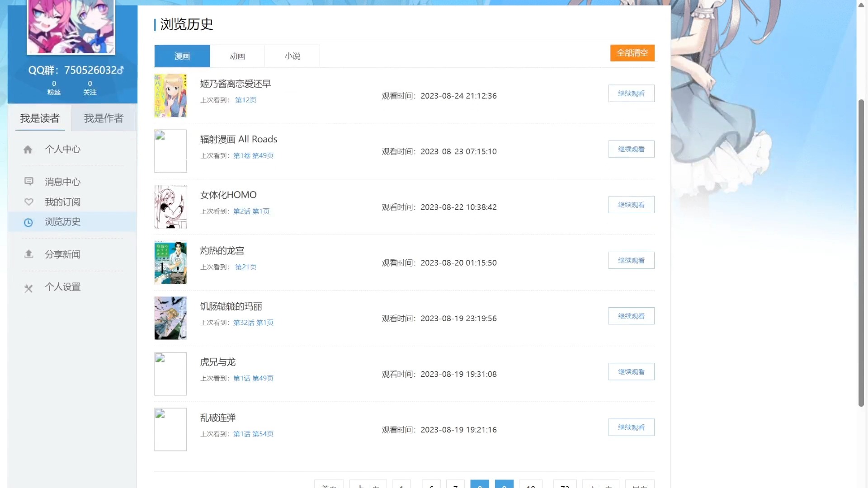Click 第1话 第54页 link under 乱破连弹
The image size is (868, 488).
pos(253,434)
